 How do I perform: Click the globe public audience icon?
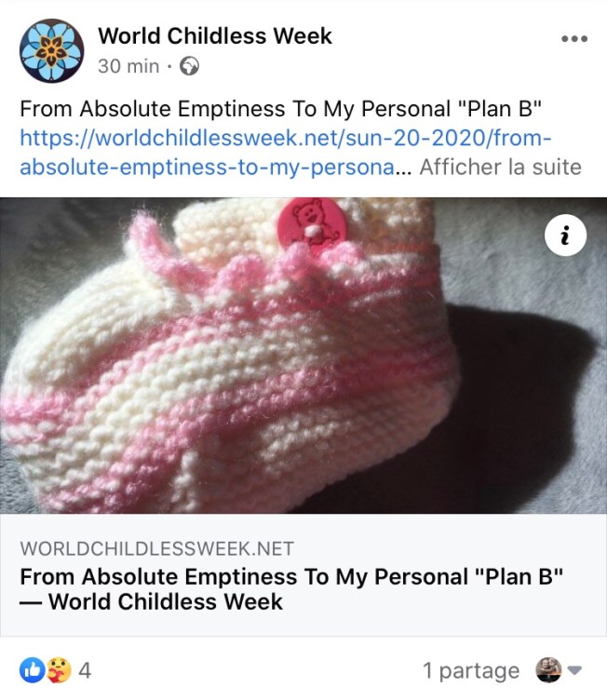pyautogui.click(x=189, y=66)
